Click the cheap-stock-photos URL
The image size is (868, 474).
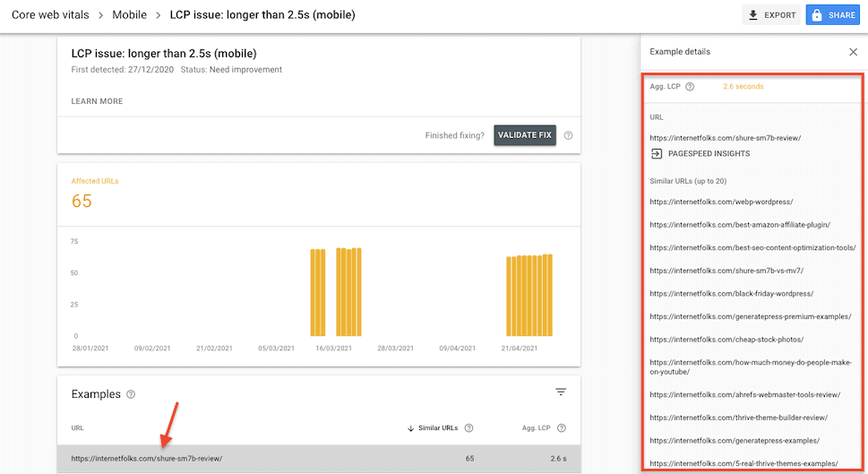point(726,340)
